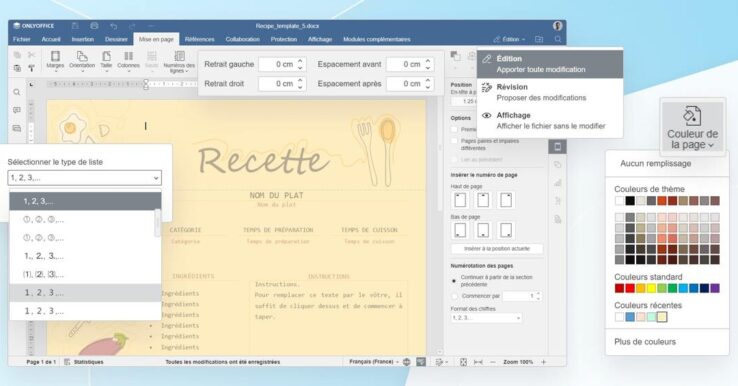Open Statistiques in status bar
Image resolution: width=738 pixels, height=386 pixels.
[x=84, y=362]
